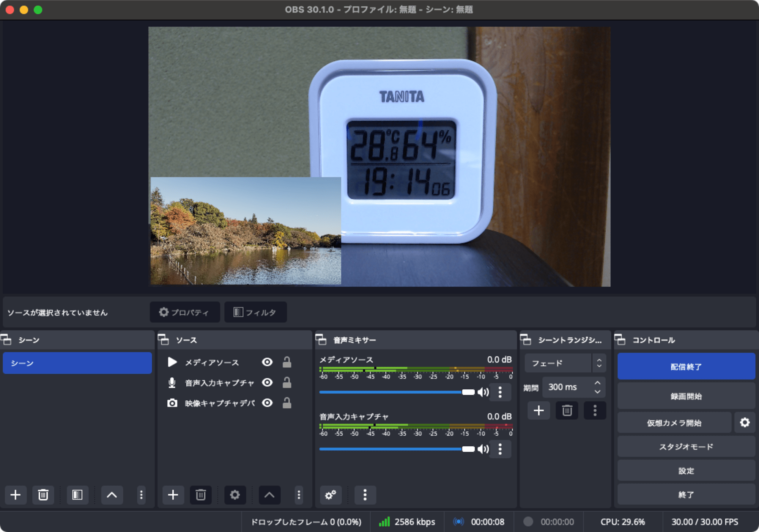Open scene filters icon in Scenes dock
The image size is (759, 532).
click(x=77, y=495)
